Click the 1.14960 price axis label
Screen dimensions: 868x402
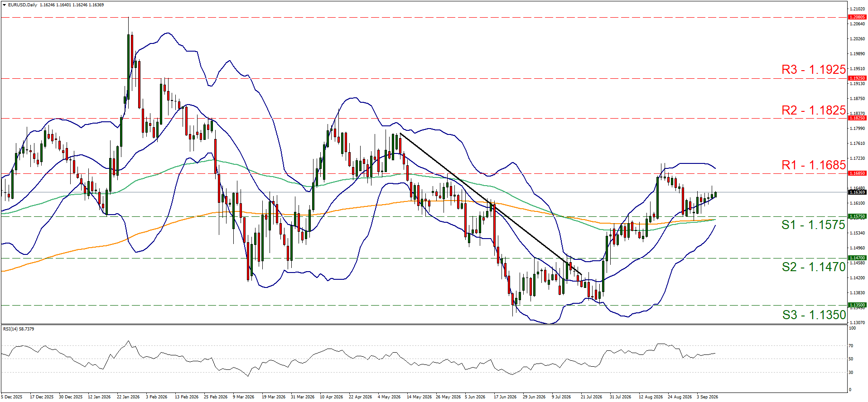coord(857,248)
